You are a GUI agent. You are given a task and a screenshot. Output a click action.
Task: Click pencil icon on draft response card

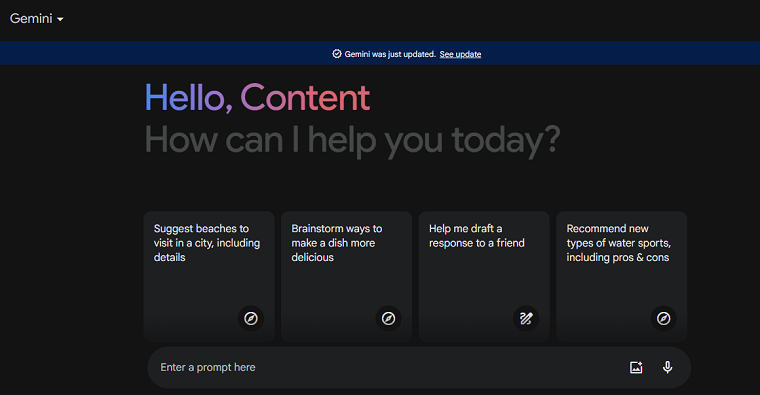click(526, 318)
